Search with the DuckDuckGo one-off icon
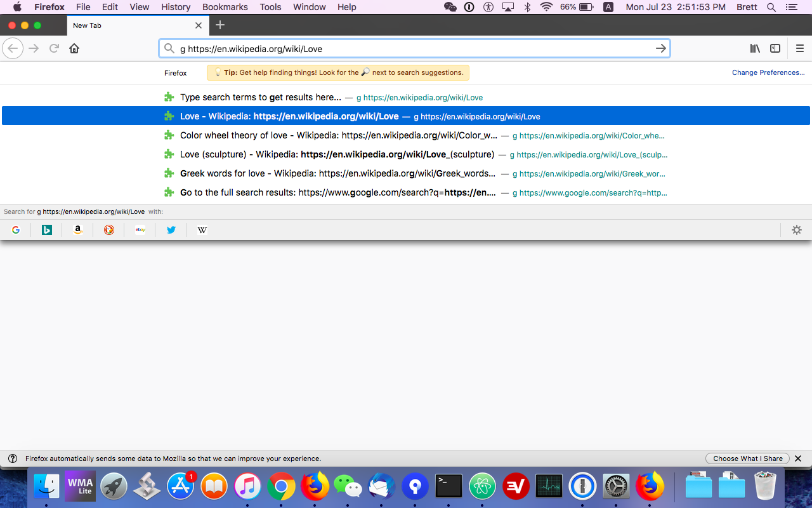The width and height of the screenshot is (812, 508). [109, 230]
